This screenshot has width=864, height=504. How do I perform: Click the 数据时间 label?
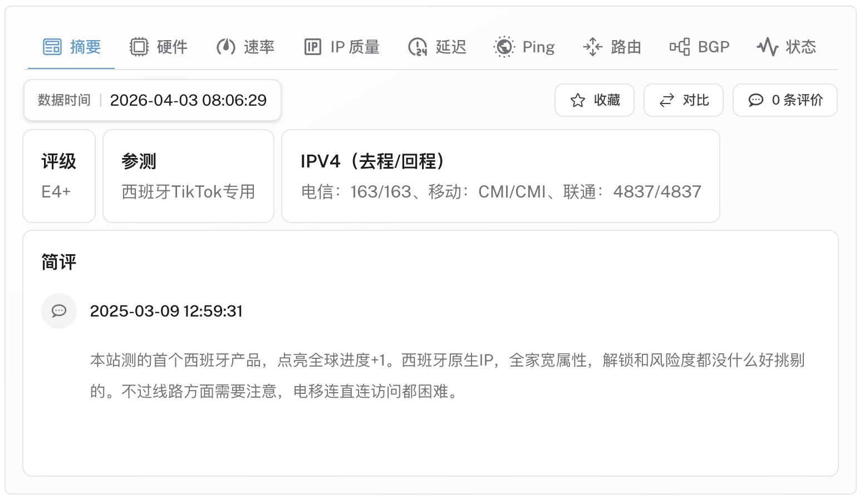64,100
